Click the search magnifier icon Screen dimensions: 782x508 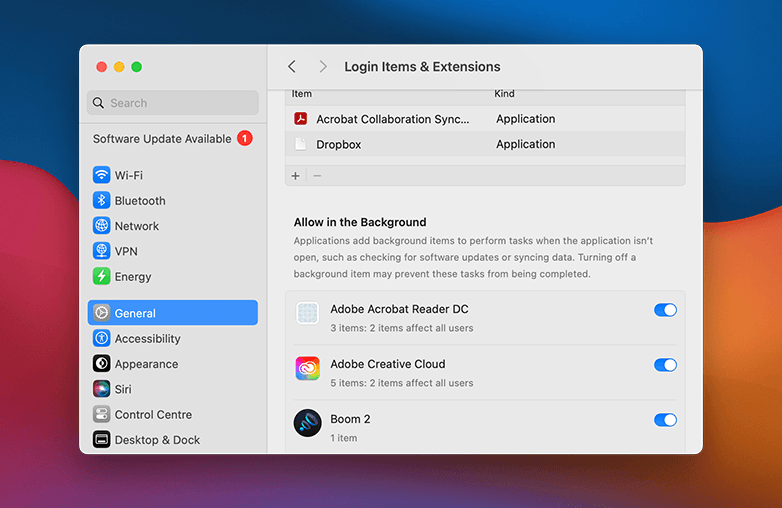tap(99, 103)
